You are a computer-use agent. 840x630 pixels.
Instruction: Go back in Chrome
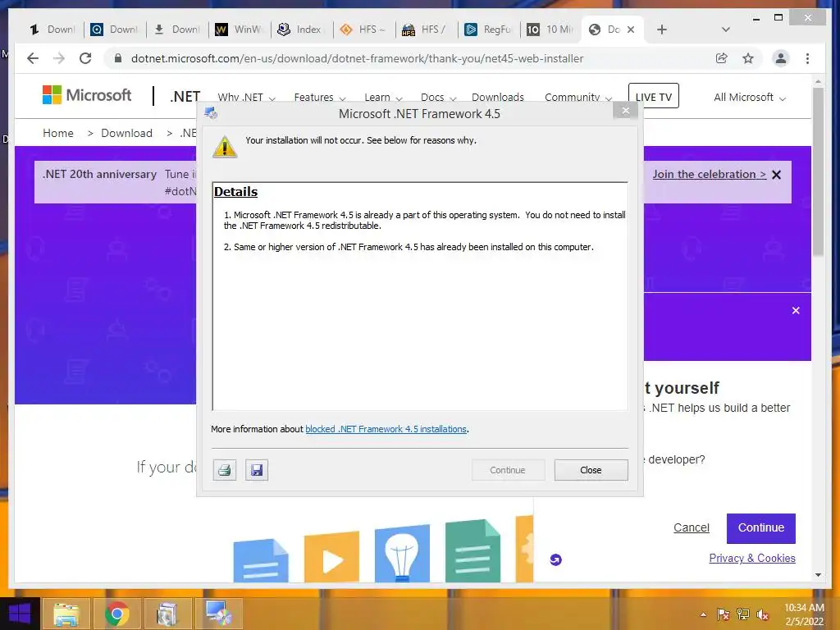pos(33,58)
